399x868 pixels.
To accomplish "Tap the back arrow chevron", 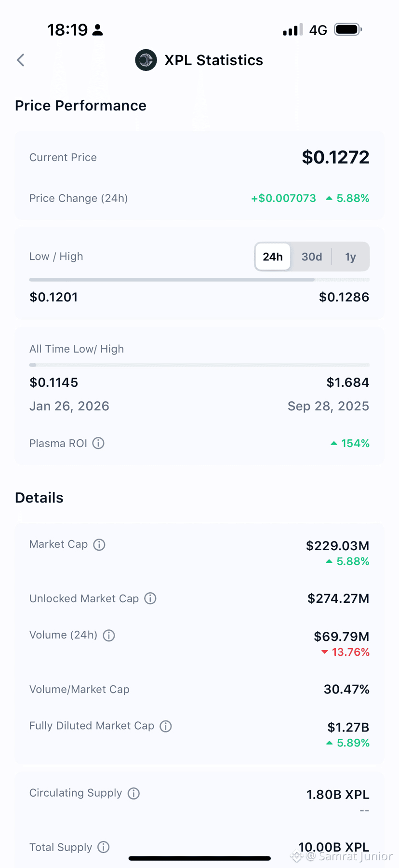I will point(20,60).
